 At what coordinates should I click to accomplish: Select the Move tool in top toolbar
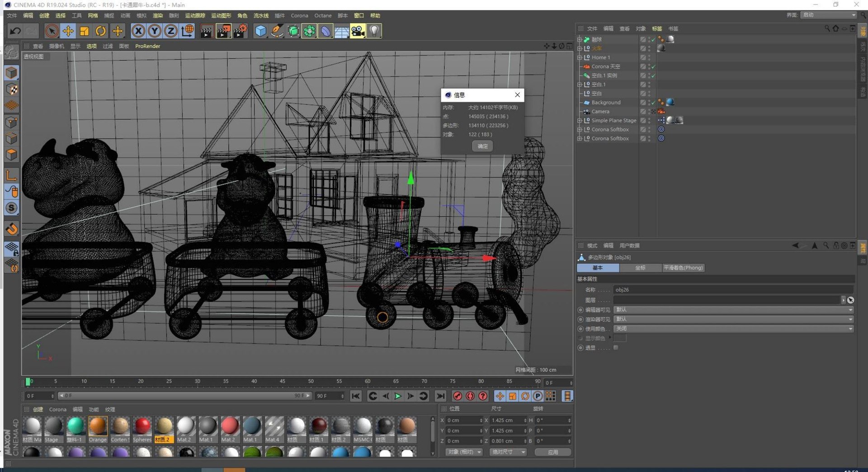click(68, 31)
